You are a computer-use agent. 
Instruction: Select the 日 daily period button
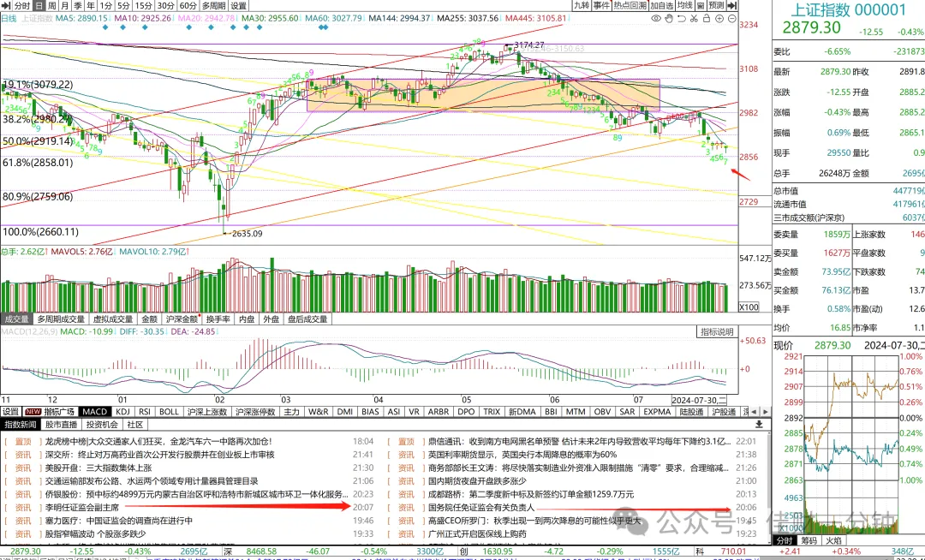(x=39, y=5)
